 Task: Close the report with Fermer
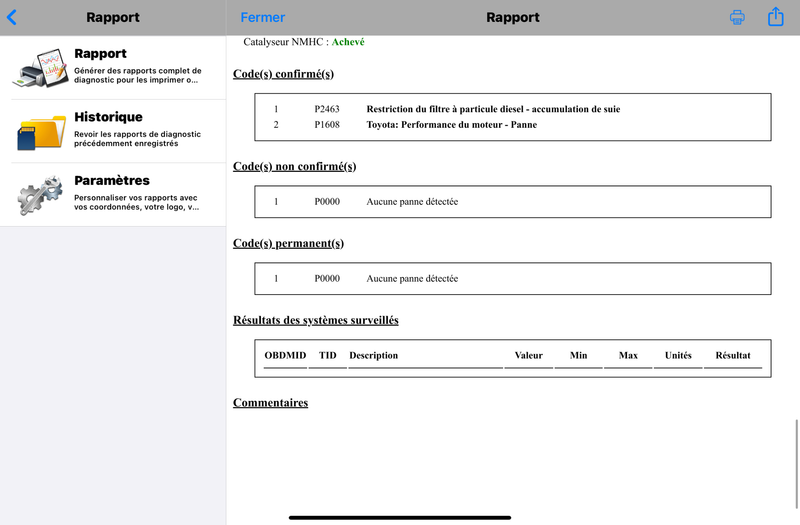(x=263, y=17)
